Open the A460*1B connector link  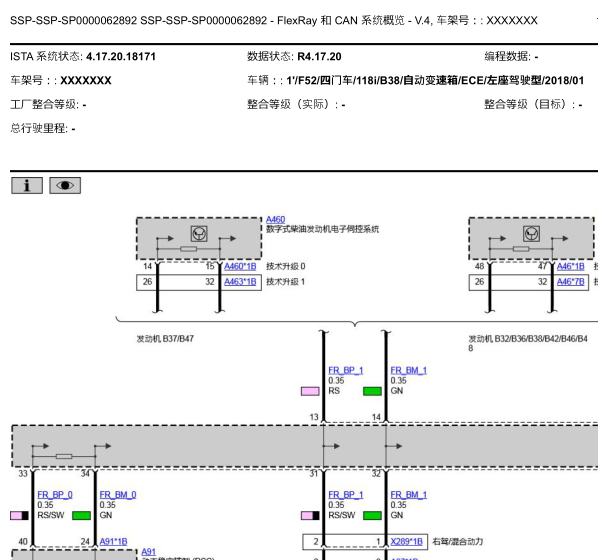point(240,266)
